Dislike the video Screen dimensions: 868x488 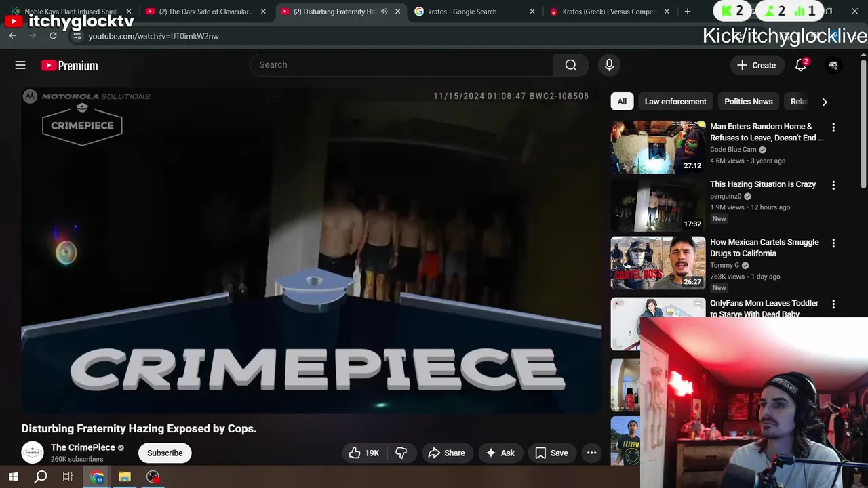pos(401,453)
